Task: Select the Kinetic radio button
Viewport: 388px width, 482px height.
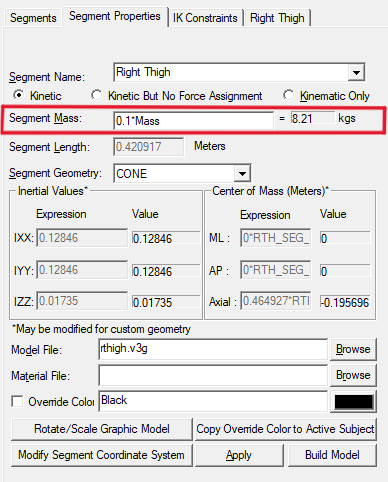Action: click(x=19, y=95)
